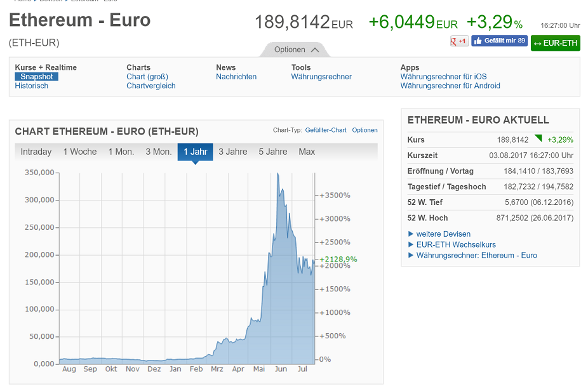588x389 pixels.
Task: Select the 1 Jahr chart tab
Action: (196, 152)
